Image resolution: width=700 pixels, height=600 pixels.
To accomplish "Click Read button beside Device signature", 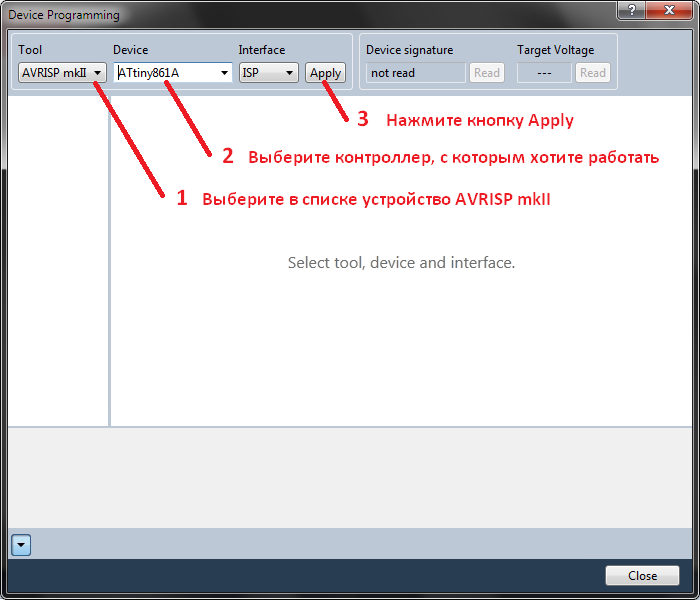I will [487, 73].
